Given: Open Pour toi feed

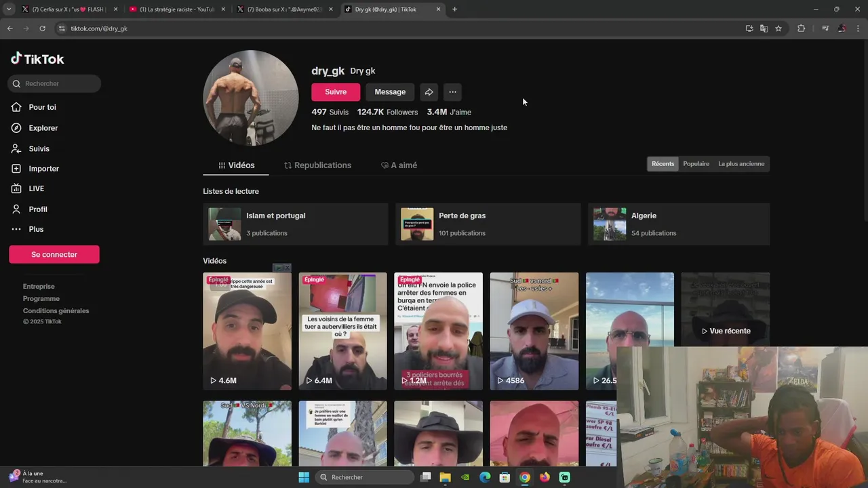Looking at the screenshot, I should click(34, 107).
